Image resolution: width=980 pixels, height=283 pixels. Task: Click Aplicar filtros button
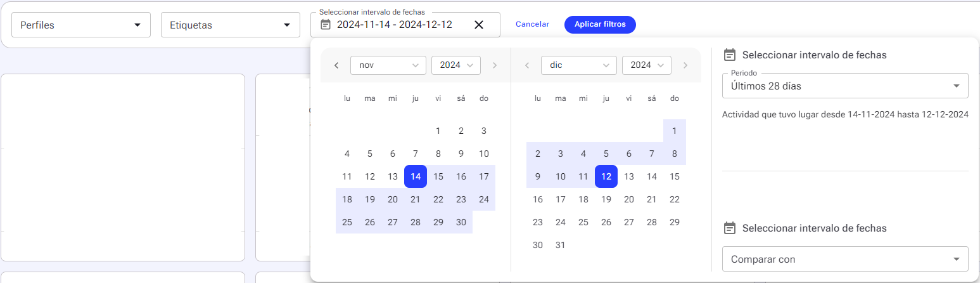pos(600,24)
